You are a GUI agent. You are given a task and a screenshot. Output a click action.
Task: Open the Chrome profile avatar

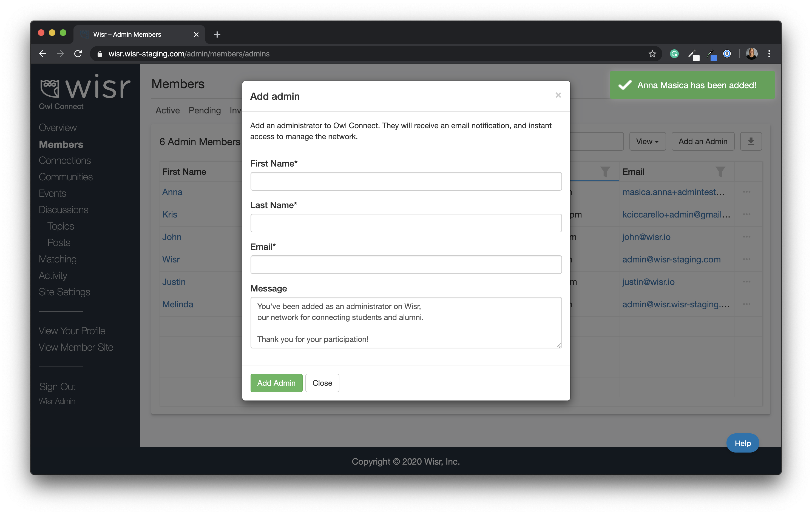click(752, 54)
